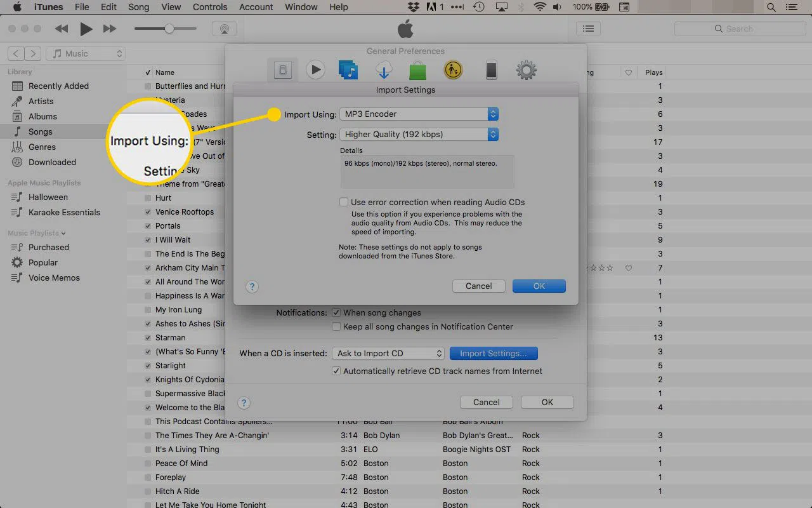Image resolution: width=812 pixels, height=508 pixels.
Task: Open the Playback preferences pane
Action: (x=315, y=70)
